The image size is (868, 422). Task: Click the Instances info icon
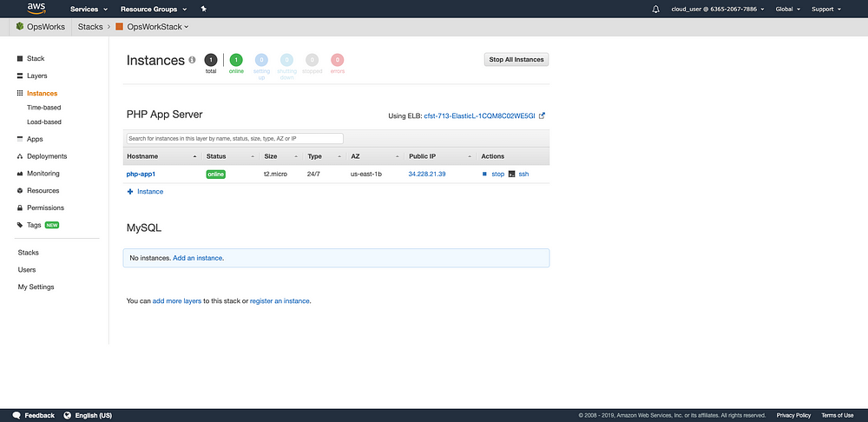click(x=192, y=60)
